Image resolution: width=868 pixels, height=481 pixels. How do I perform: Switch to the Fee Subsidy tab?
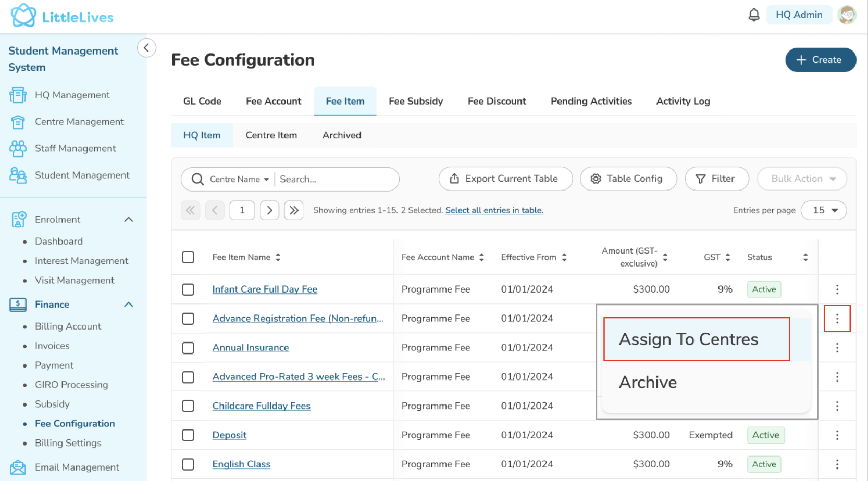click(415, 102)
